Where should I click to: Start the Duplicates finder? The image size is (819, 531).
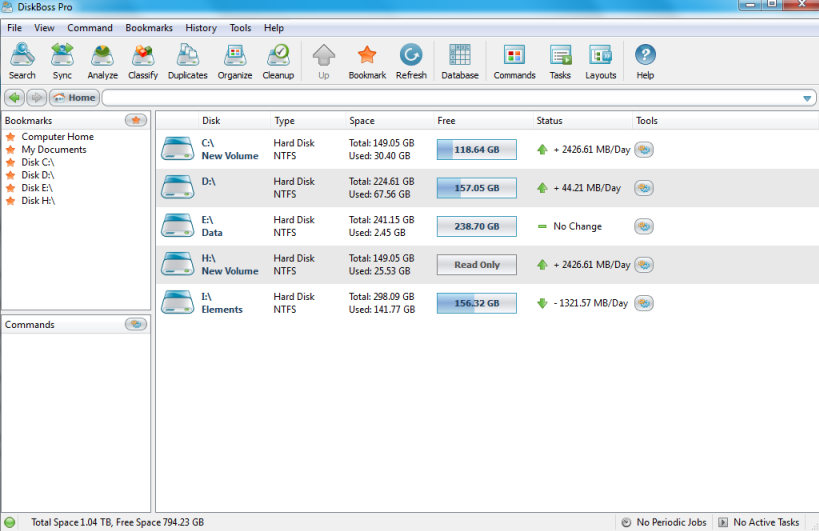188,62
